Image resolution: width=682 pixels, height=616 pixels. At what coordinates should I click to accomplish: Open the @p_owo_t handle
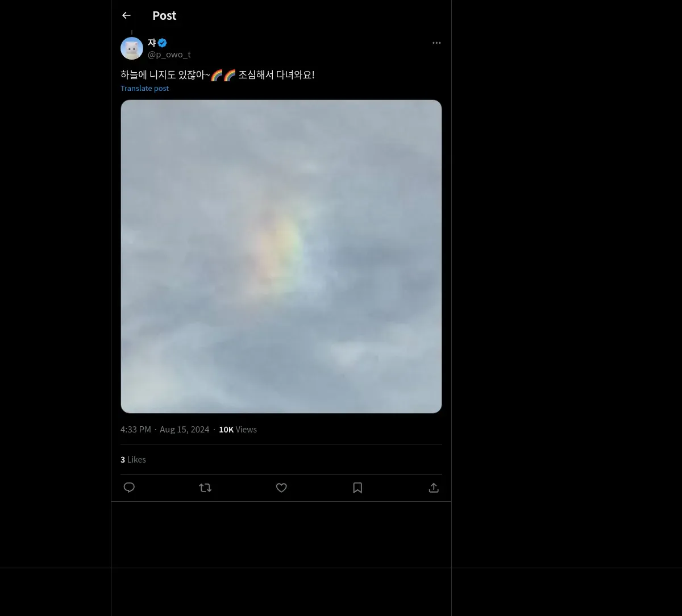tap(169, 55)
